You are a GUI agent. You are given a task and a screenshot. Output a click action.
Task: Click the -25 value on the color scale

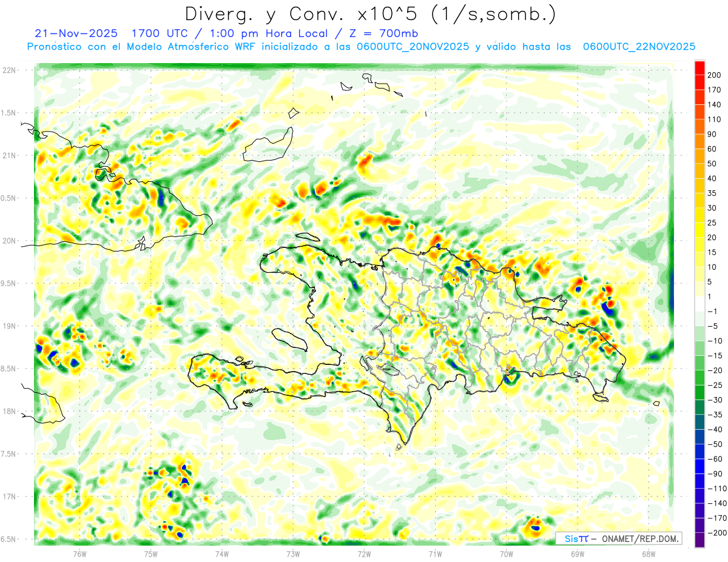(715, 384)
